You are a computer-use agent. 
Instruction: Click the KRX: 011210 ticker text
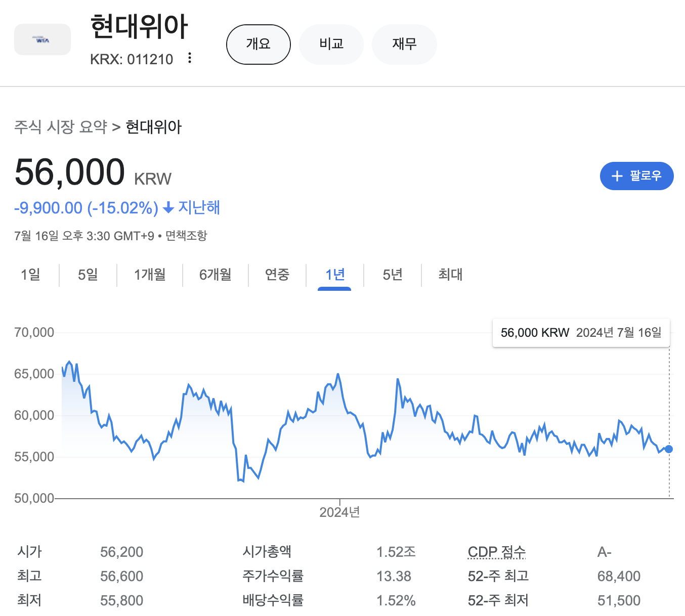click(x=132, y=59)
